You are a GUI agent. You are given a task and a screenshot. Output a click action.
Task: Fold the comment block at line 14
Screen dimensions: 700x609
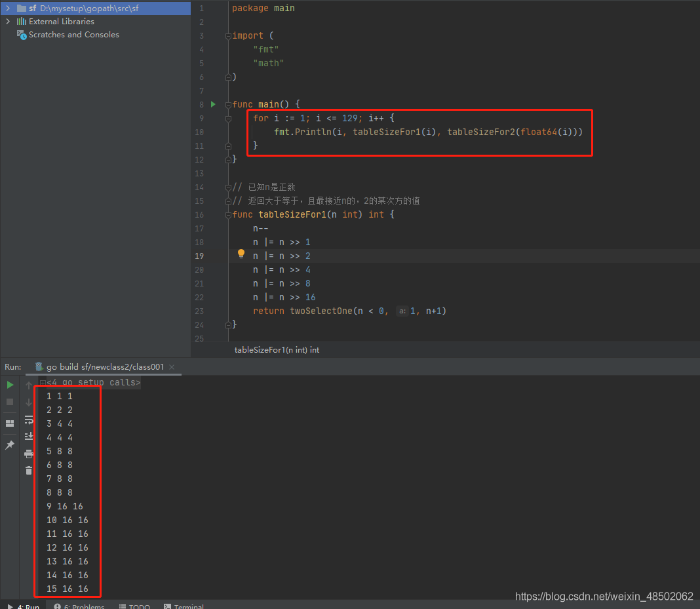pyautogui.click(x=228, y=187)
